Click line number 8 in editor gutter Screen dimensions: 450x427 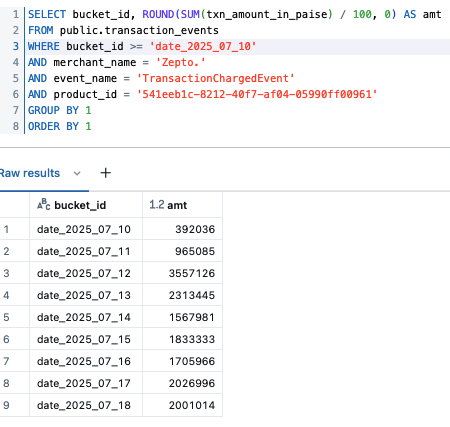pyautogui.click(x=16, y=126)
